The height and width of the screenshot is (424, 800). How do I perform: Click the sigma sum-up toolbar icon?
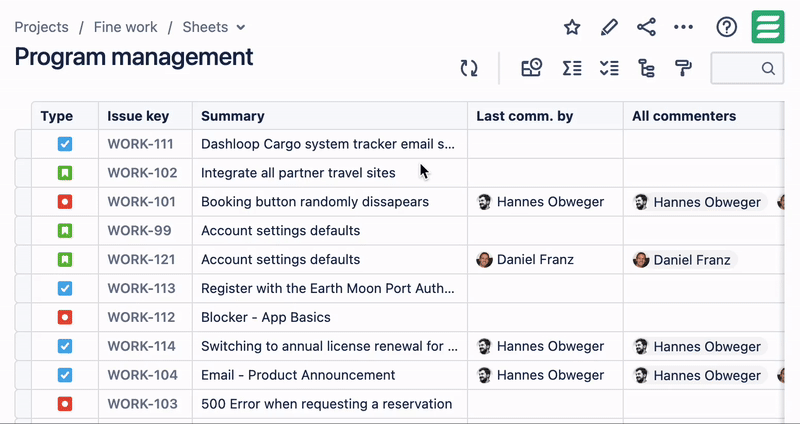pos(572,68)
